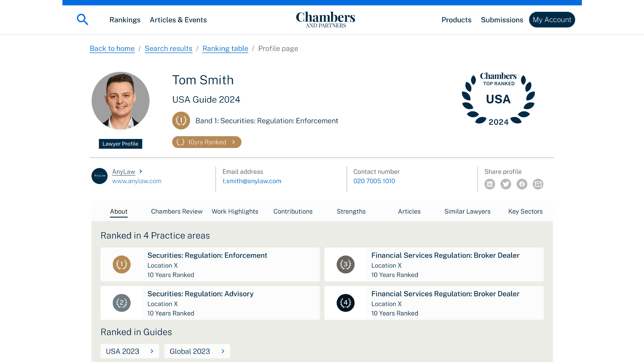Open the Global 2023 guide chip
This screenshot has width=644, height=362.
tap(197, 351)
